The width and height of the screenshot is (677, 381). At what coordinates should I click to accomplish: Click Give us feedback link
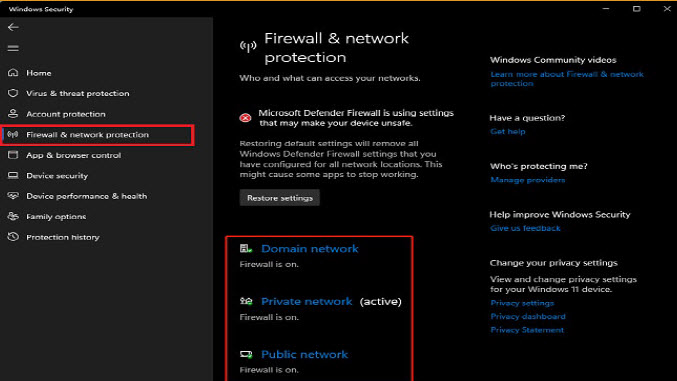[525, 228]
